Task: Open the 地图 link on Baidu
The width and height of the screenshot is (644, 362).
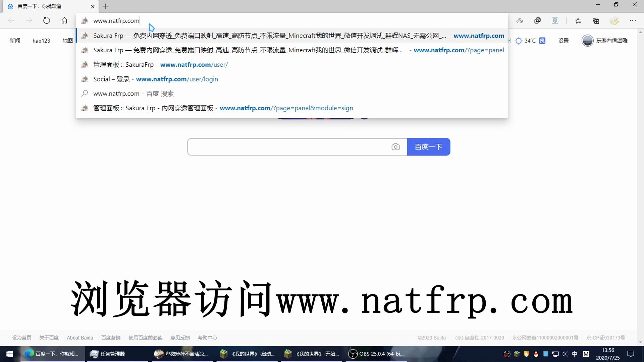Action: pos(68,41)
